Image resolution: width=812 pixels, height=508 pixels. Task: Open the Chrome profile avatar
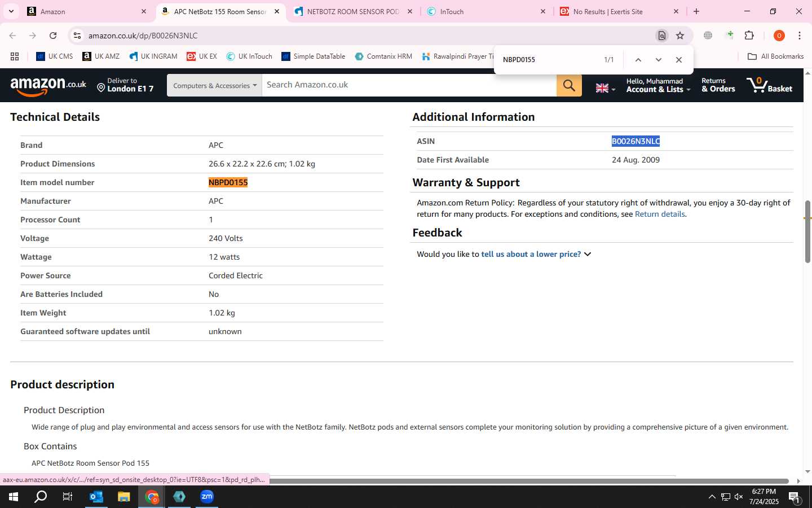click(x=779, y=36)
